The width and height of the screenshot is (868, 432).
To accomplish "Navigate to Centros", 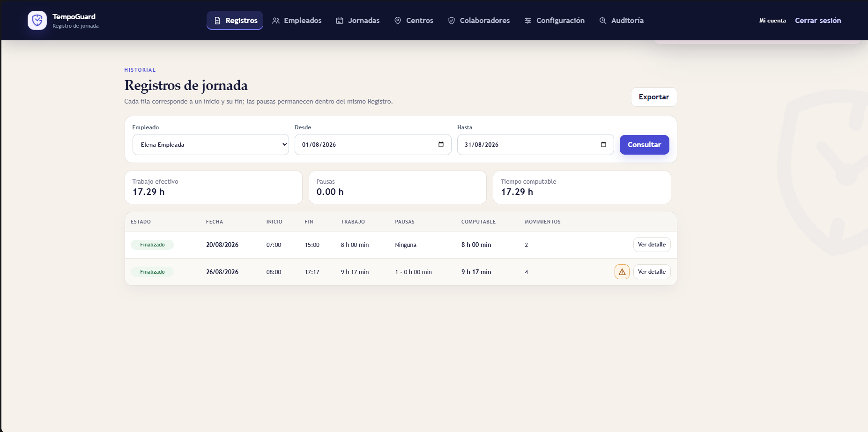I will pyautogui.click(x=414, y=21).
